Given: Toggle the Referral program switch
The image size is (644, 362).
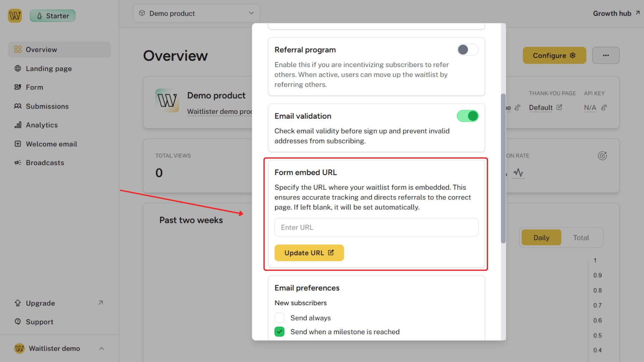Looking at the screenshot, I should [468, 50].
